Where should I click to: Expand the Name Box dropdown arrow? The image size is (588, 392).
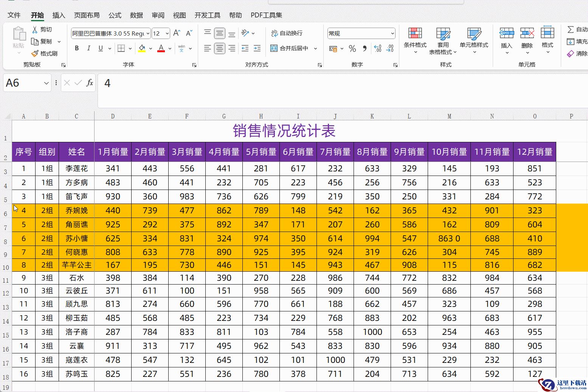point(46,83)
